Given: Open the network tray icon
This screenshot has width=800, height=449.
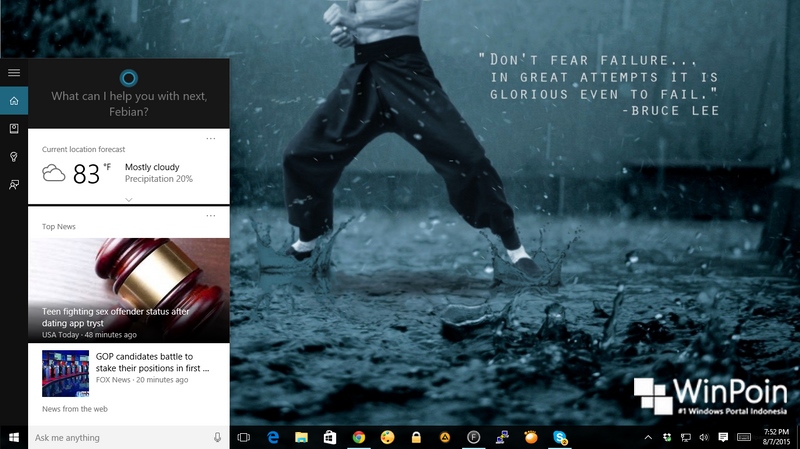Looking at the screenshot, I should 686,437.
